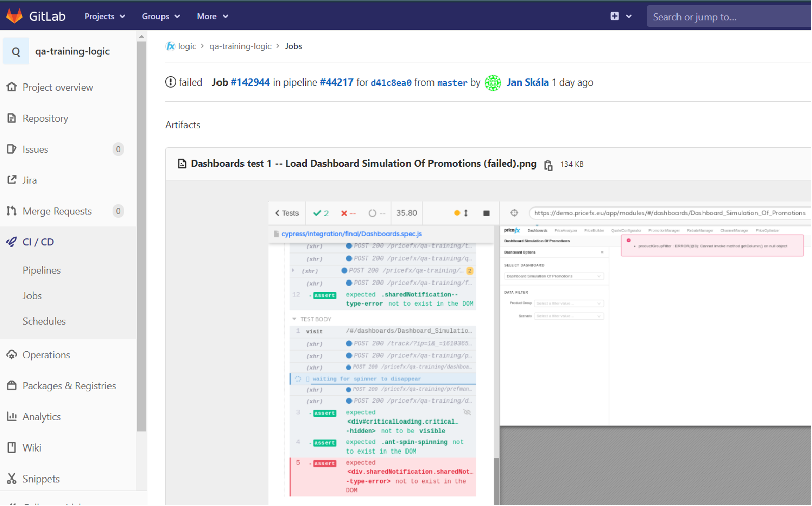812x506 pixels.
Task: Click the copy file path icon
Action: pos(548,165)
